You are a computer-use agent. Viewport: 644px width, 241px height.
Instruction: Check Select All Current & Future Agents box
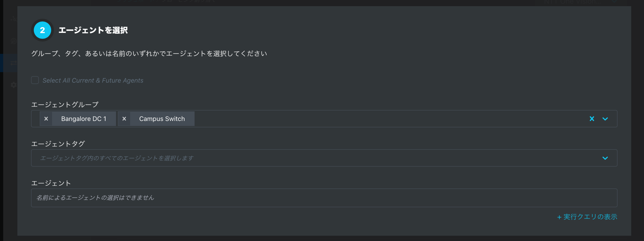point(35,80)
